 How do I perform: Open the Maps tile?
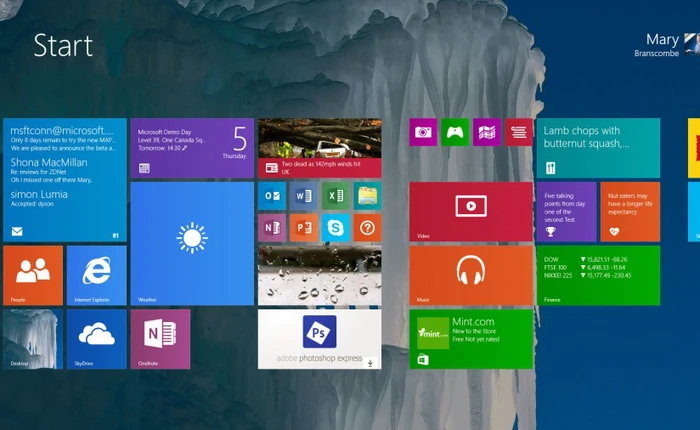[x=487, y=132]
